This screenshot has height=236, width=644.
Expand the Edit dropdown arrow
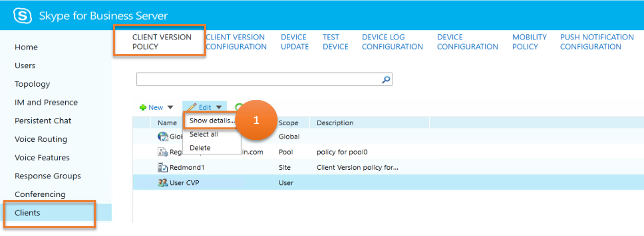point(219,107)
